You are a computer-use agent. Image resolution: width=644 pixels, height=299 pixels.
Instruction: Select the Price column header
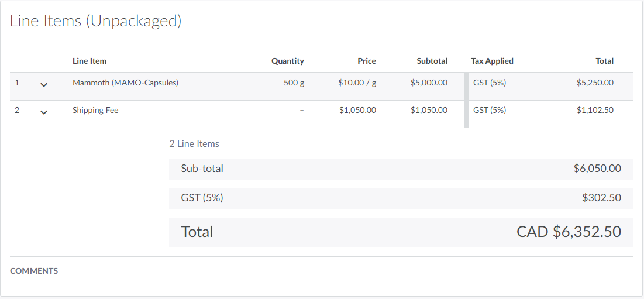click(x=367, y=61)
